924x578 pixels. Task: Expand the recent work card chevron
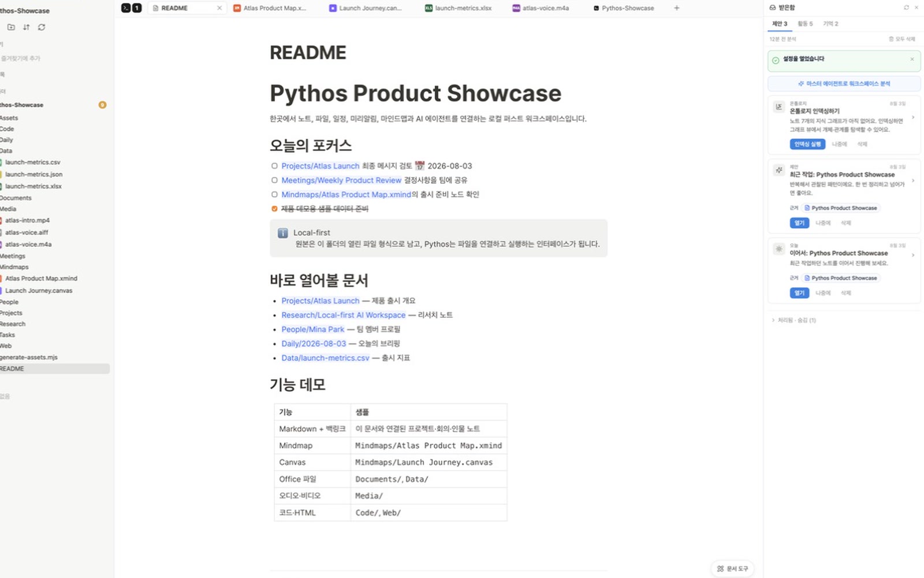tap(913, 181)
